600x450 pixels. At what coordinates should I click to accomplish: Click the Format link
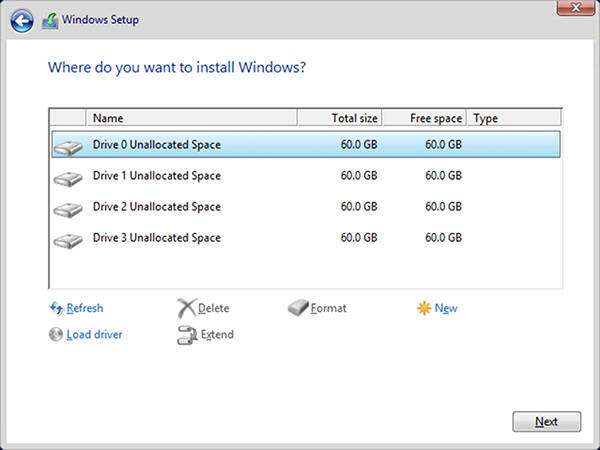click(x=328, y=308)
